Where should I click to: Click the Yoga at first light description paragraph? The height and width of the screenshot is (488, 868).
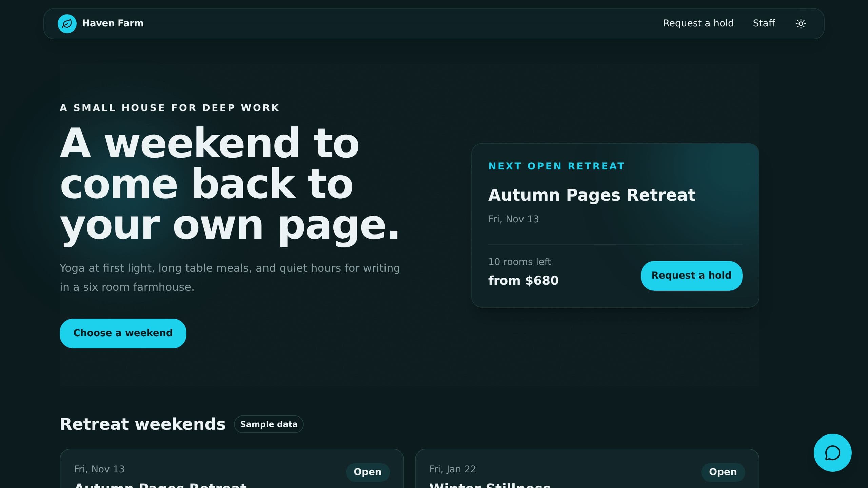point(230,277)
